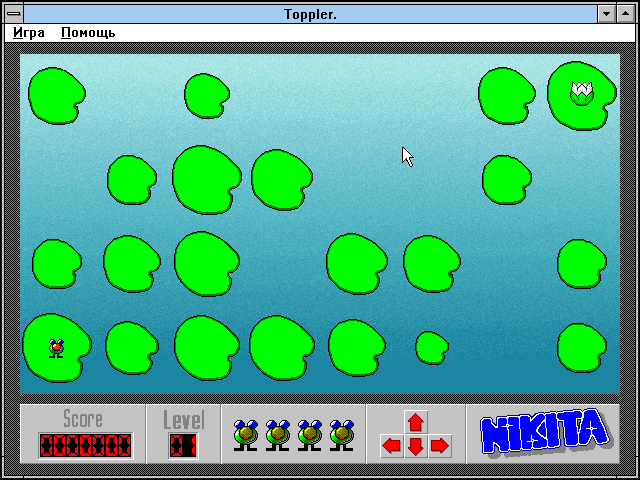Minimize the Toppler window
Screen dimensions: 640x480
click(606, 13)
